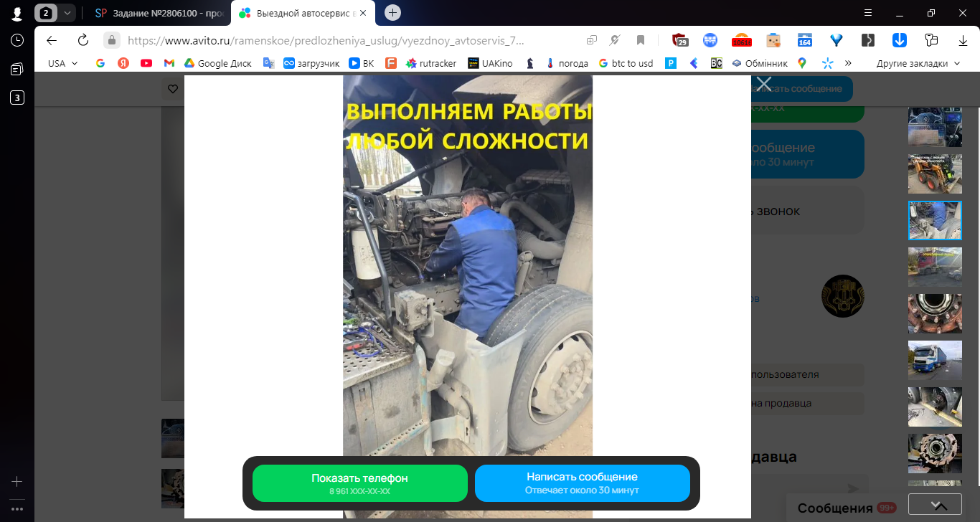Open the Google Диск bookmark
Viewport: 980px width, 522px height.
pos(218,63)
